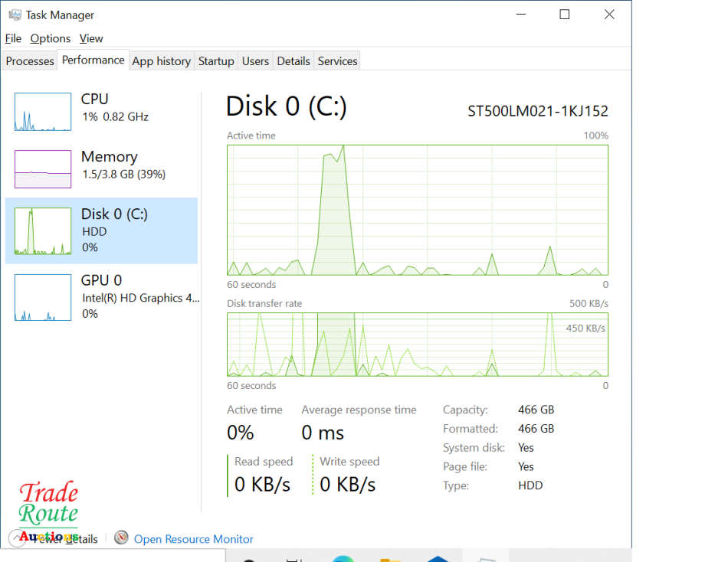The height and width of the screenshot is (562, 728).
Task: Select the GPU 0 graph thumbnail
Action: 43,297
